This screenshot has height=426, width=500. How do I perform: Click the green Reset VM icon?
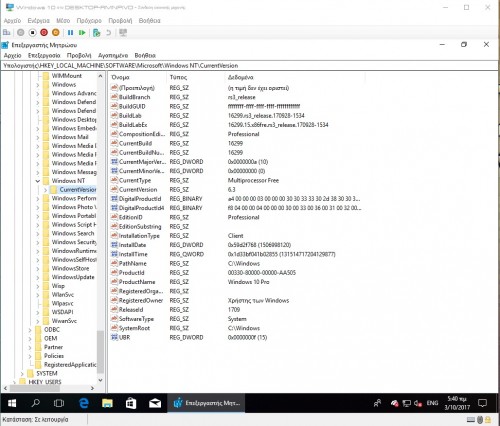pyautogui.click(x=82, y=33)
